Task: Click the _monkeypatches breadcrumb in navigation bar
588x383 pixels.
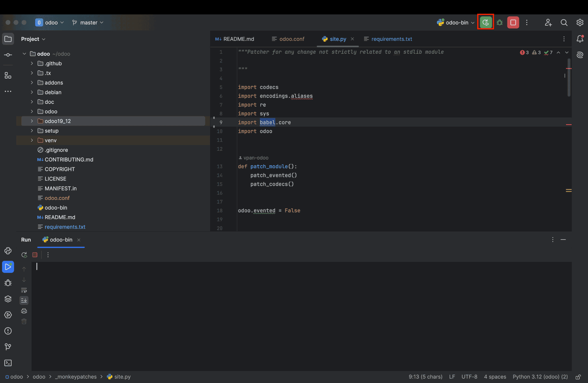Action: coord(76,377)
